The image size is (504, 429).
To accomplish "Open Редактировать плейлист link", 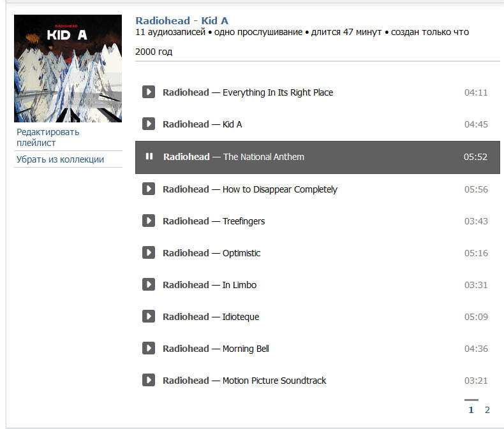I will (48, 138).
